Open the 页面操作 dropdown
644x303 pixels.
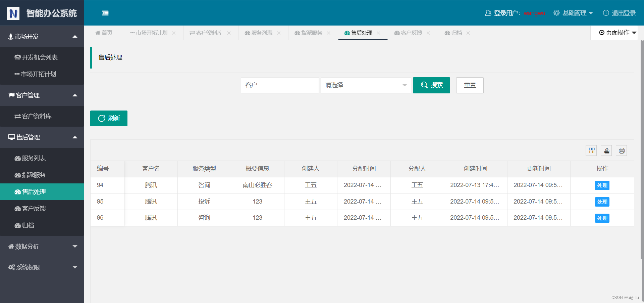pyautogui.click(x=618, y=33)
